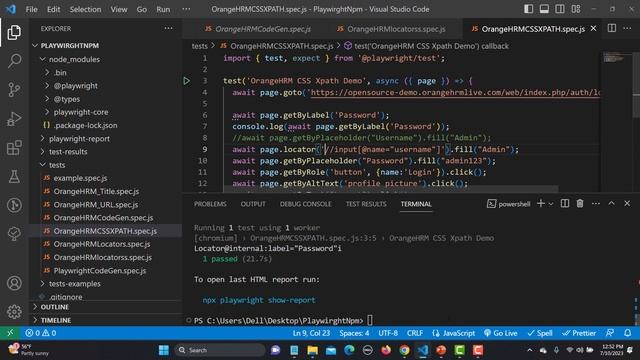
Task: Open the Selection menu
Action: coord(85,9)
